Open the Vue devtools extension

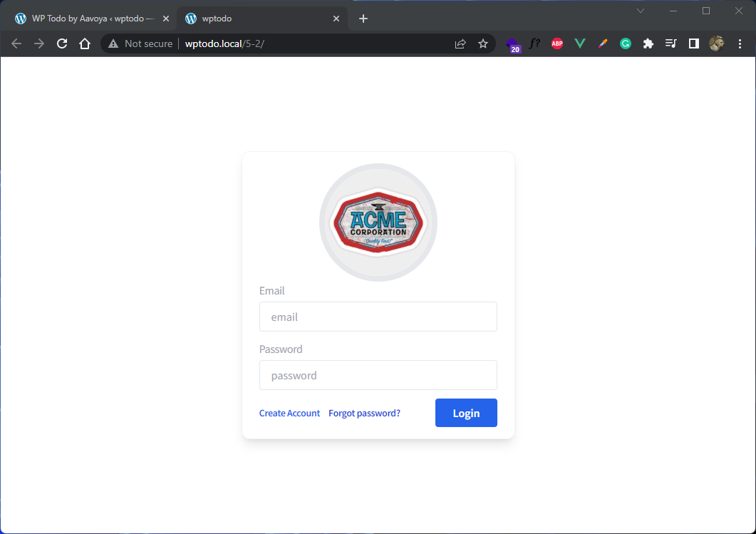tap(580, 44)
